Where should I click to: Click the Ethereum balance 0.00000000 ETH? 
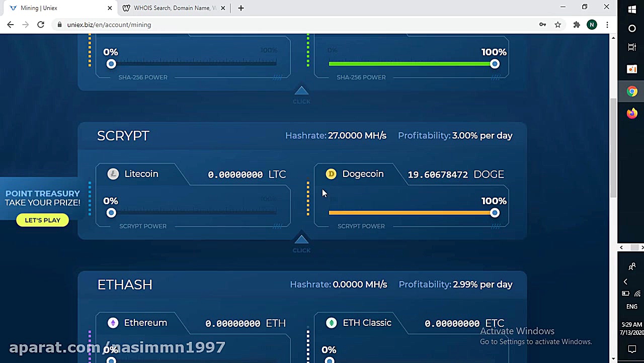246,323
